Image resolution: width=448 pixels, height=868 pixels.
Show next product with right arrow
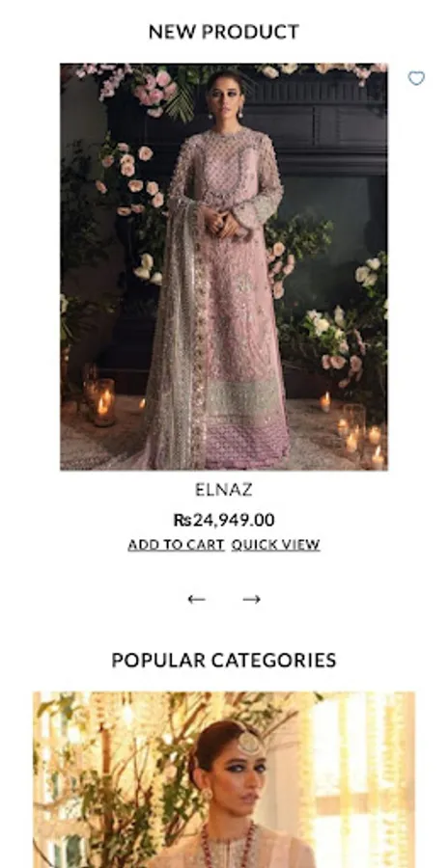[251, 599]
